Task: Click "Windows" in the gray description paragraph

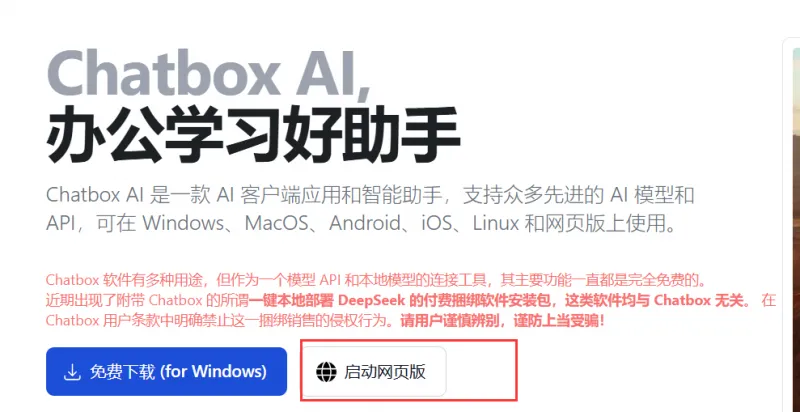Action: (x=183, y=223)
